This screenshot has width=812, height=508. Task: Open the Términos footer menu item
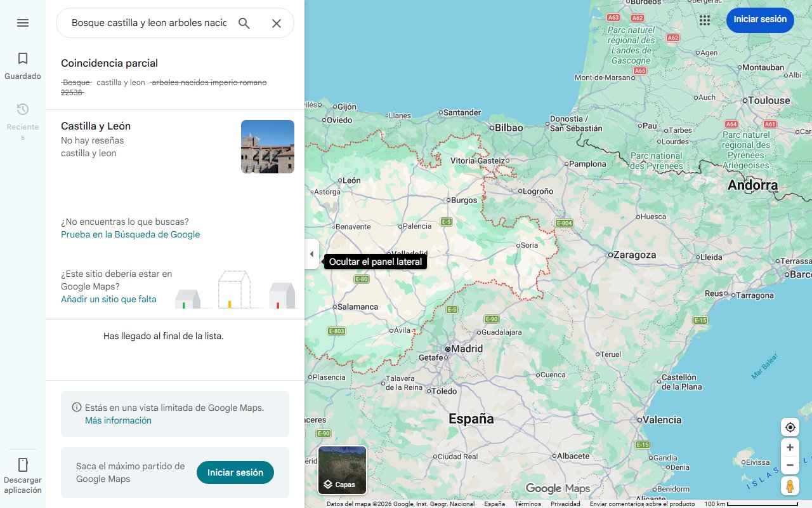point(527,503)
